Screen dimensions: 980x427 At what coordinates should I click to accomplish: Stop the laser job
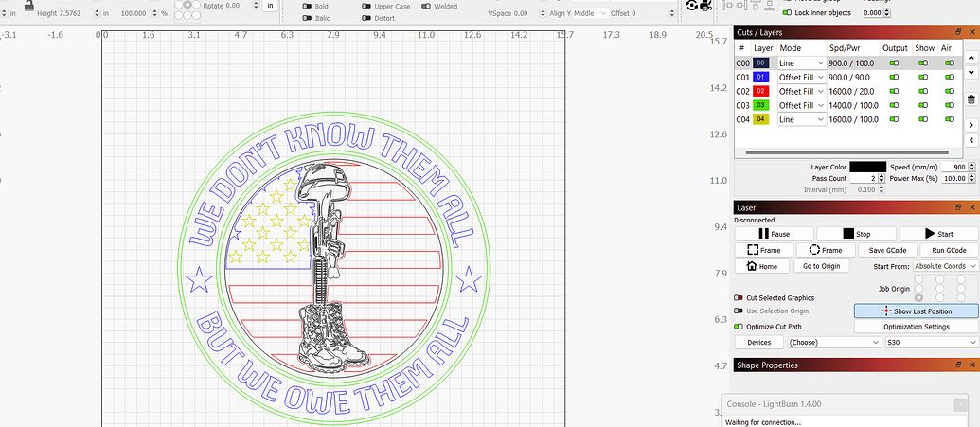[855, 233]
